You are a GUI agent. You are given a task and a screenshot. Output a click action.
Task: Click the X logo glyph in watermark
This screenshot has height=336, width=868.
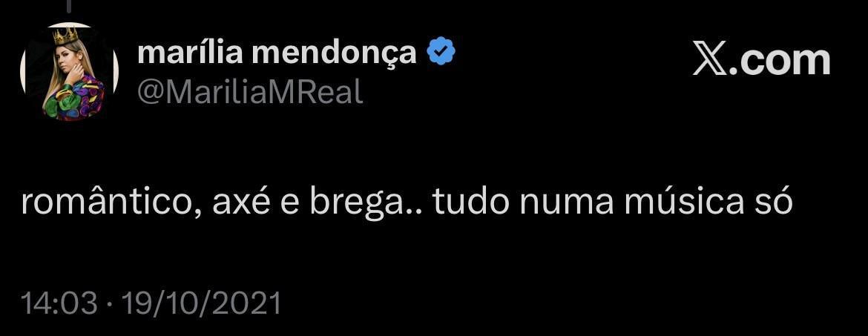[x=710, y=60]
